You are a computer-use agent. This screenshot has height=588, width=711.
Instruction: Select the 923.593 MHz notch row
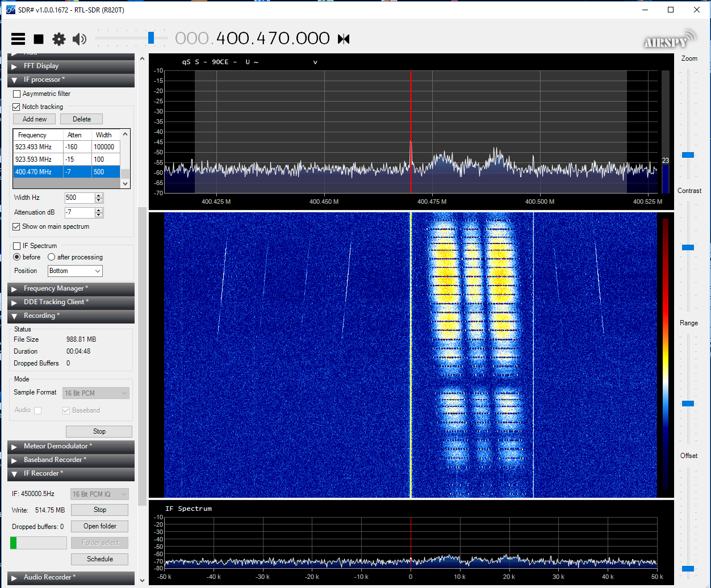(x=67, y=159)
